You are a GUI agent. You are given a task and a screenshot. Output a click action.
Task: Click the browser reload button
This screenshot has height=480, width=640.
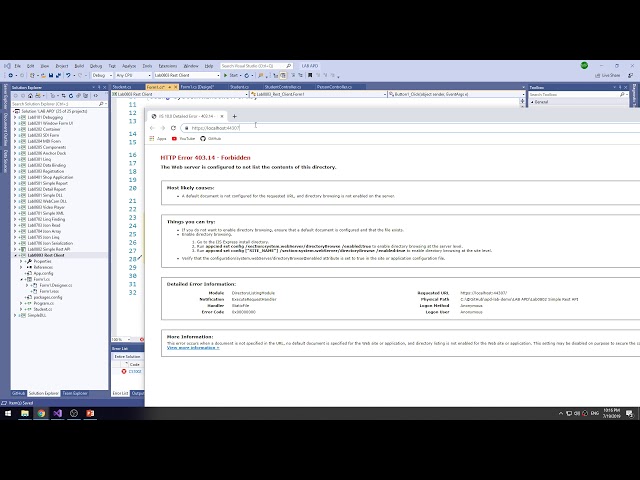[173, 128]
